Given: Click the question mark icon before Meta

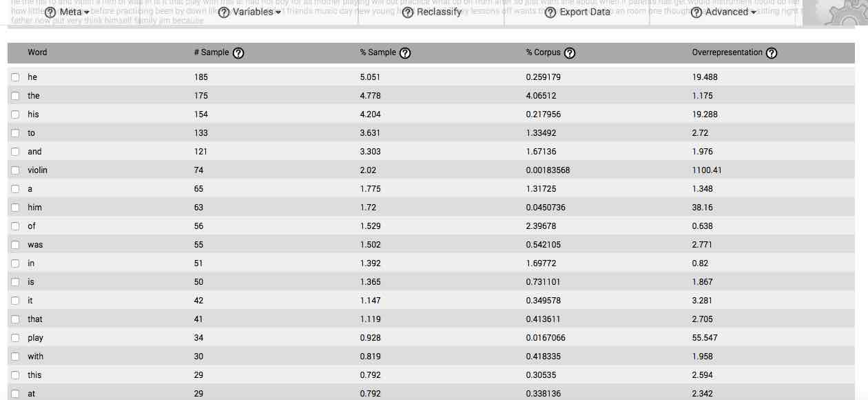Looking at the screenshot, I should 50,12.
